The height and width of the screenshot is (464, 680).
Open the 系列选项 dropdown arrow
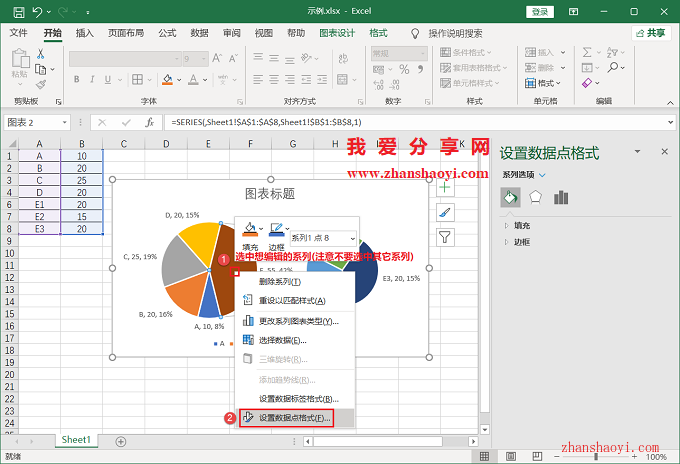[542, 175]
